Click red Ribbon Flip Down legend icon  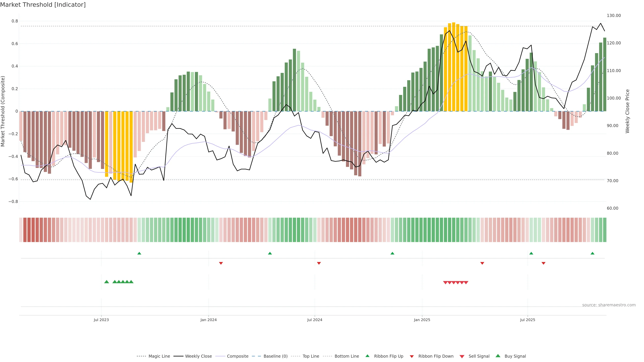pyautogui.click(x=412, y=356)
